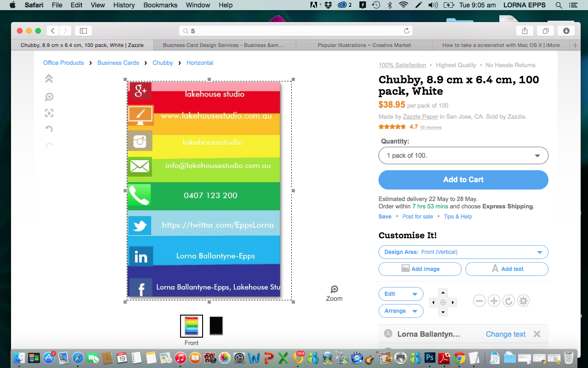
Task: Click the magnifier zoom-in tool on left
Action: pos(49,97)
